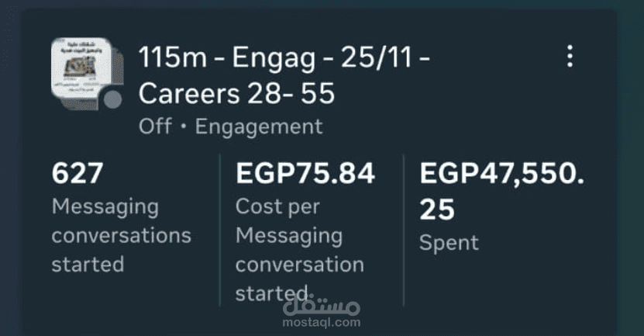Click the gray status dot on thumbnail
Screen dimensions: 644x336
tap(112, 100)
